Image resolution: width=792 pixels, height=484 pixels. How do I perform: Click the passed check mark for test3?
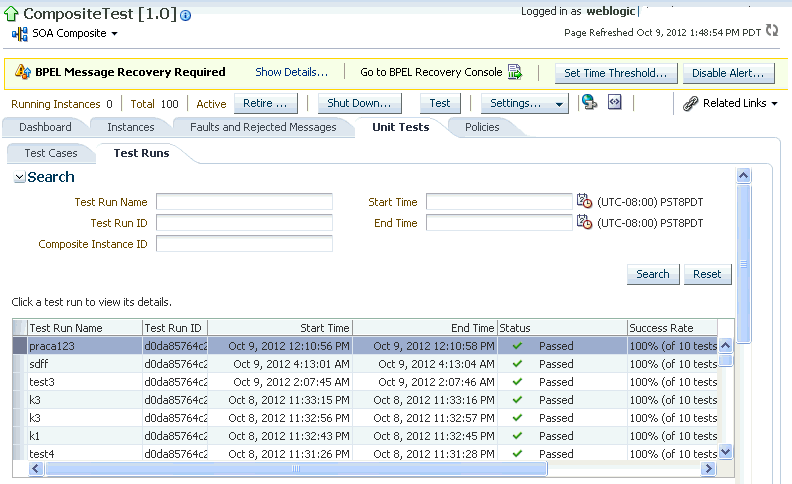[x=517, y=382]
